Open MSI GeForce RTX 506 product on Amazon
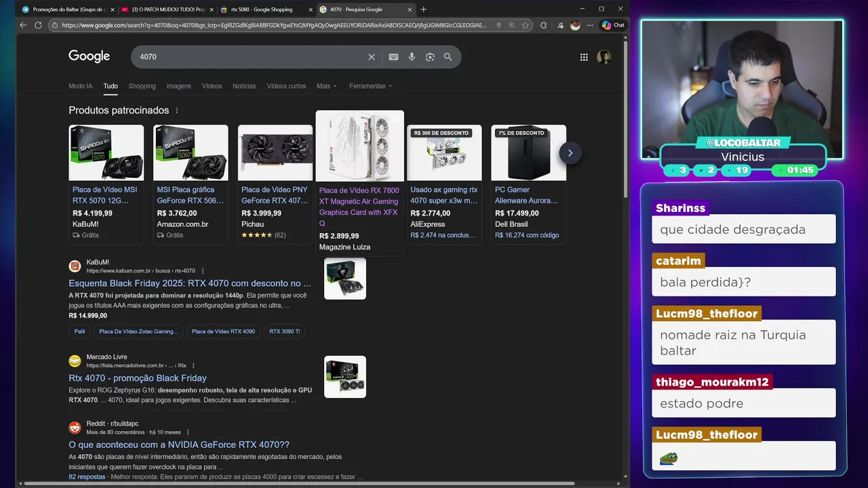This screenshot has width=868, height=488. 190,195
